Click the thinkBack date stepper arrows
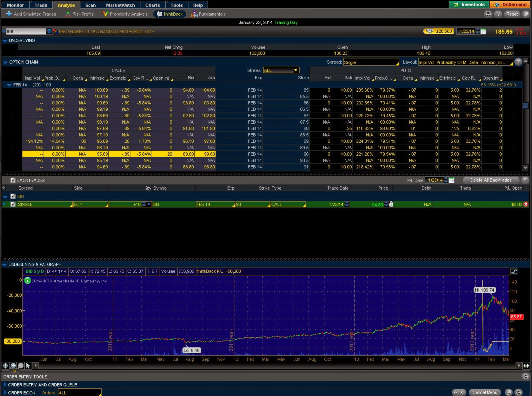 tap(478, 31)
